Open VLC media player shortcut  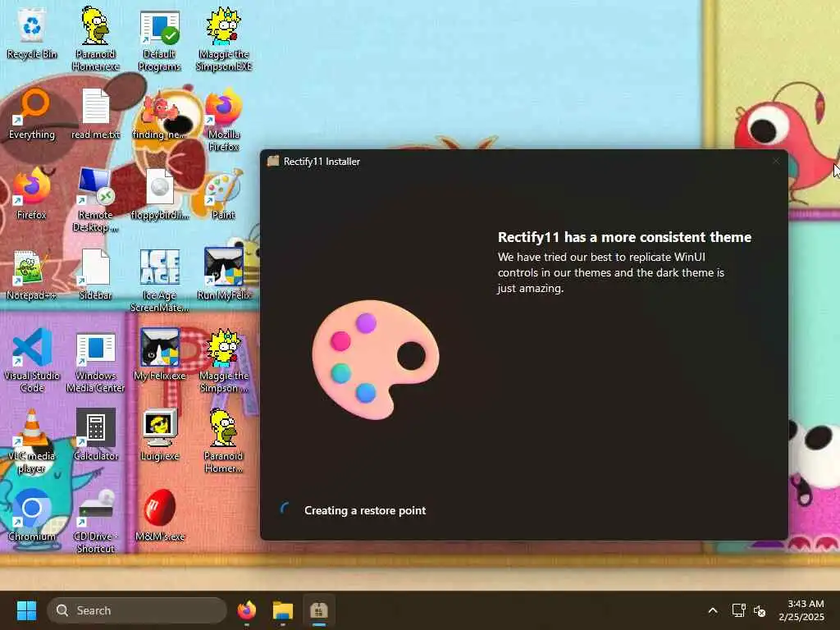[x=32, y=441]
